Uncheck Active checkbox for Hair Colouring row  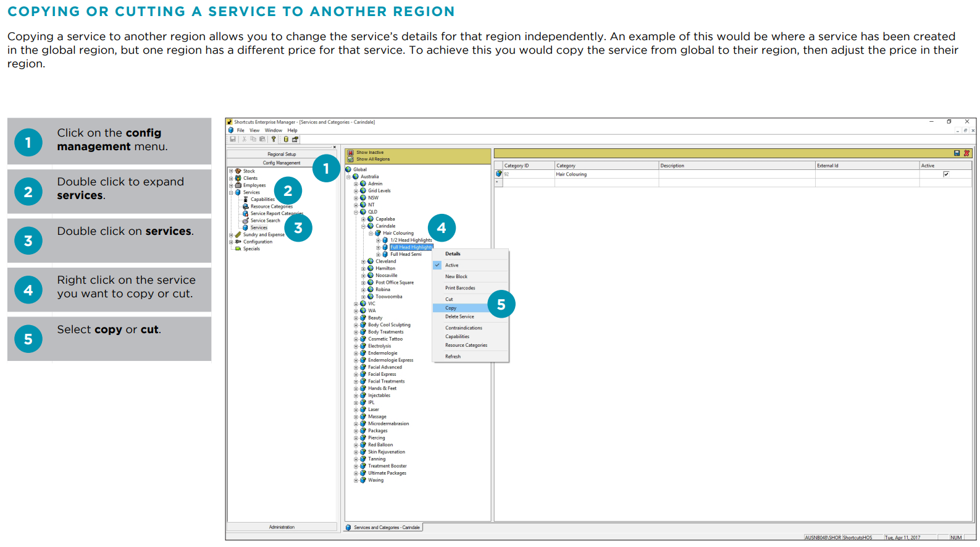point(946,174)
